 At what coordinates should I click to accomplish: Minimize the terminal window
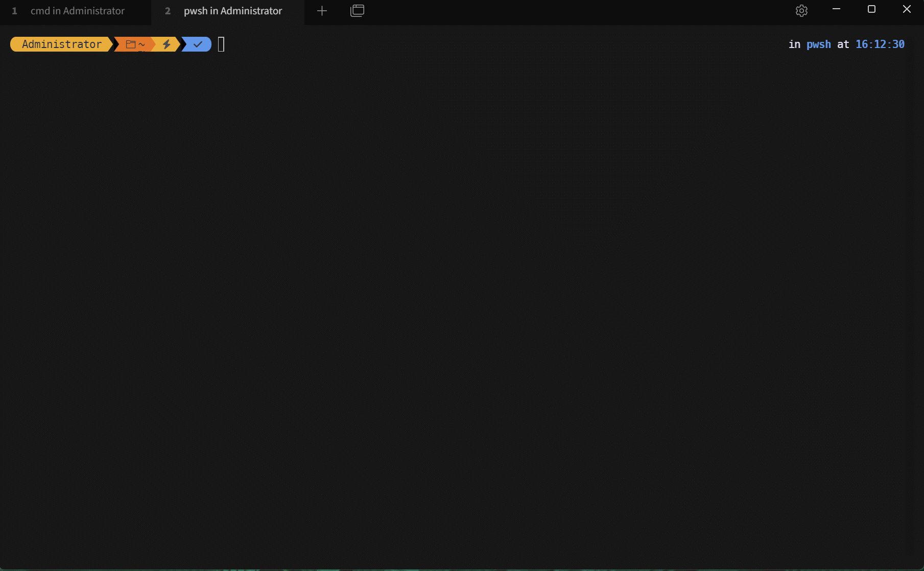836,9
